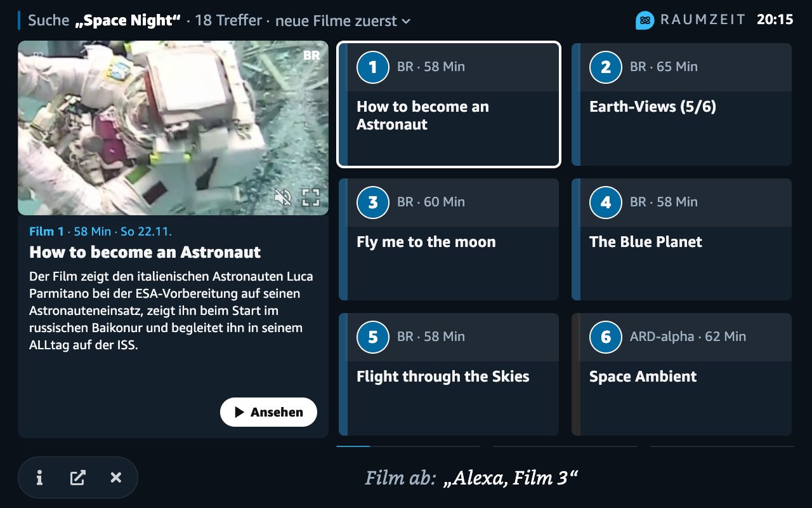Click the number 6 badge
The image size is (812, 508).
point(605,337)
